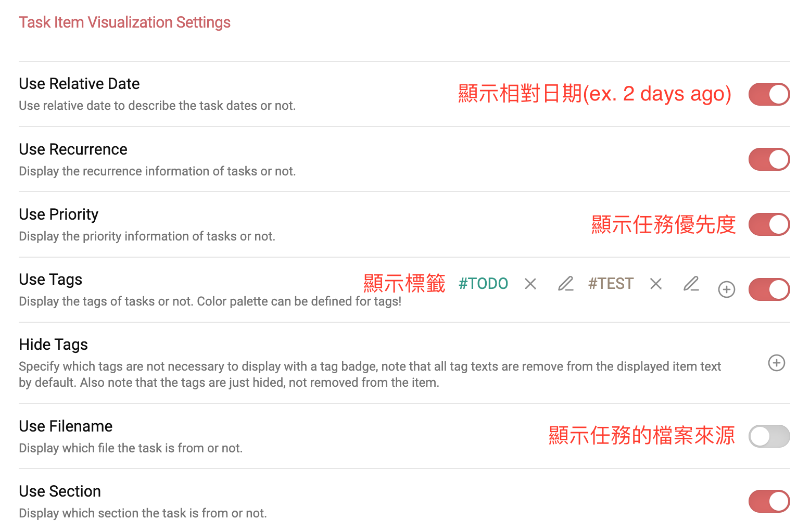The image size is (810, 532).
Task: Click the Use Priority setting title
Action: point(58,214)
